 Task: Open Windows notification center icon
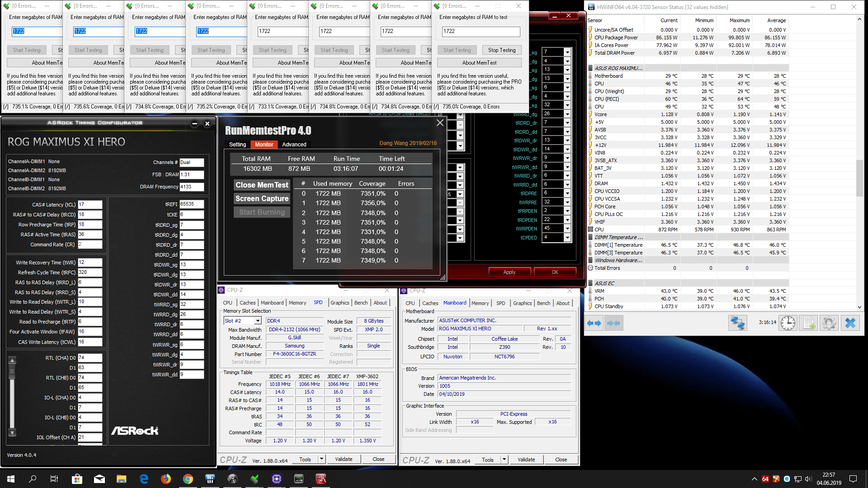[853, 479]
